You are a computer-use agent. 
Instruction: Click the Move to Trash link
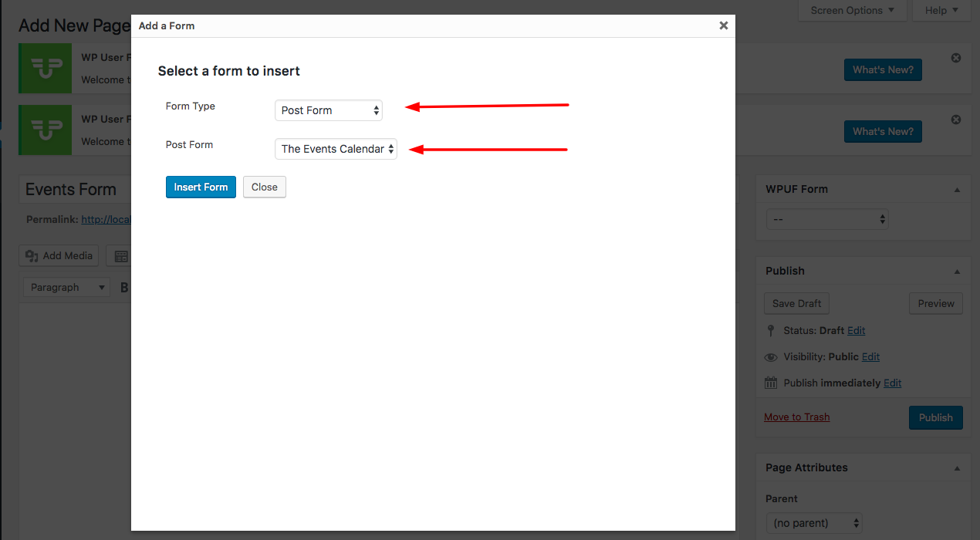(x=797, y=417)
